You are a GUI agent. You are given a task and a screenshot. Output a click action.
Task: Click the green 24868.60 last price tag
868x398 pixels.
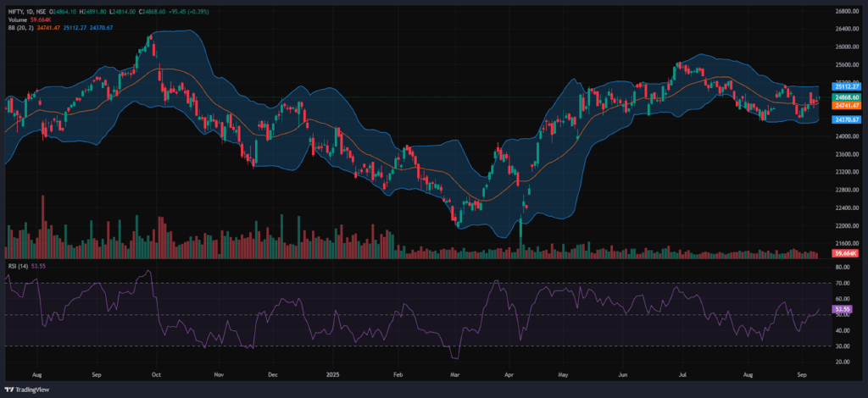(x=847, y=97)
